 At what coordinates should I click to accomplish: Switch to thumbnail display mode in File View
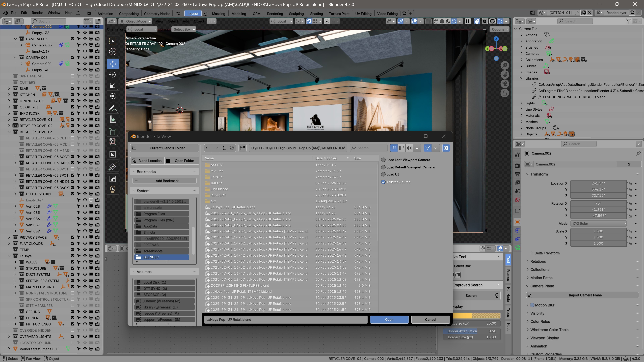pos(409,148)
